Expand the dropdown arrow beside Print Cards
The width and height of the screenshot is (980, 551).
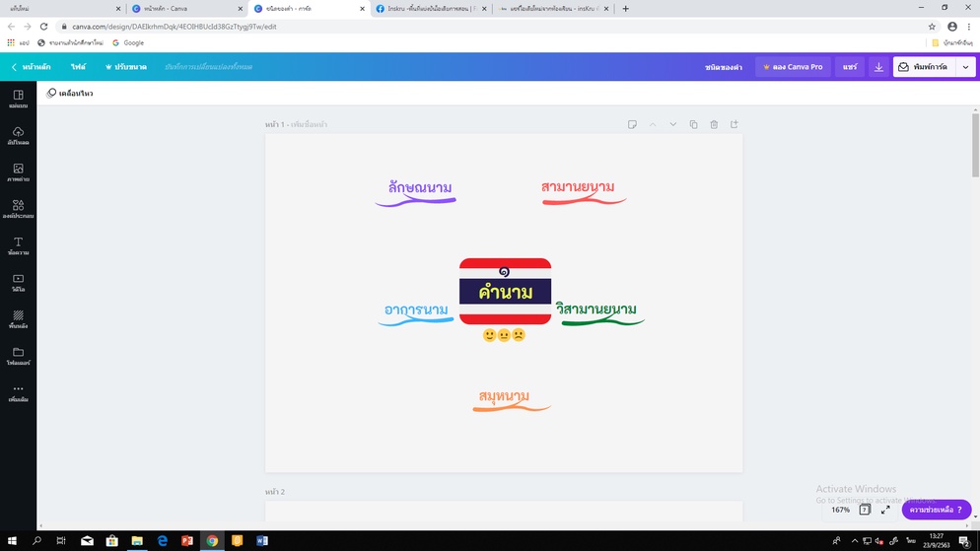[965, 67]
